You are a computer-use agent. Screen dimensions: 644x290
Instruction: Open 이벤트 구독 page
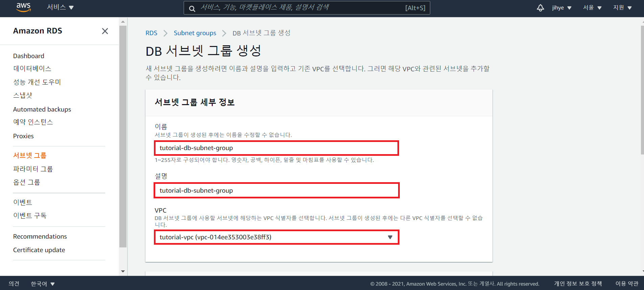(30, 216)
